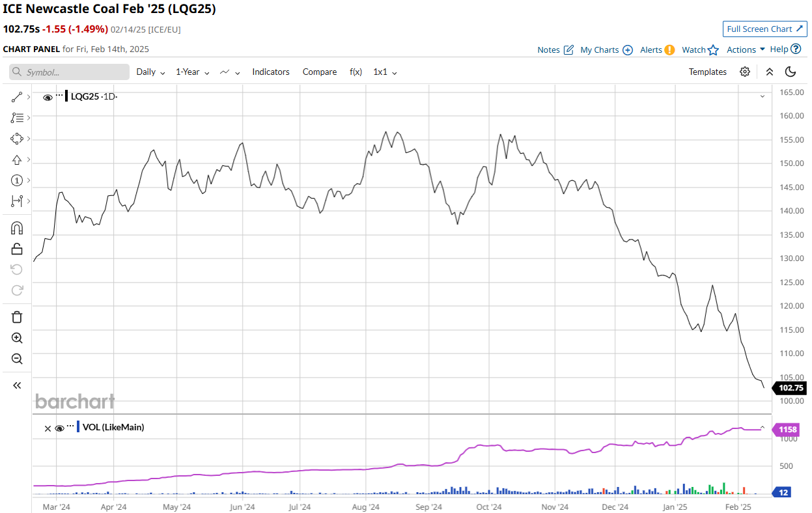Click the trash delete drawings icon

pyautogui.click(x=17, y=317)
